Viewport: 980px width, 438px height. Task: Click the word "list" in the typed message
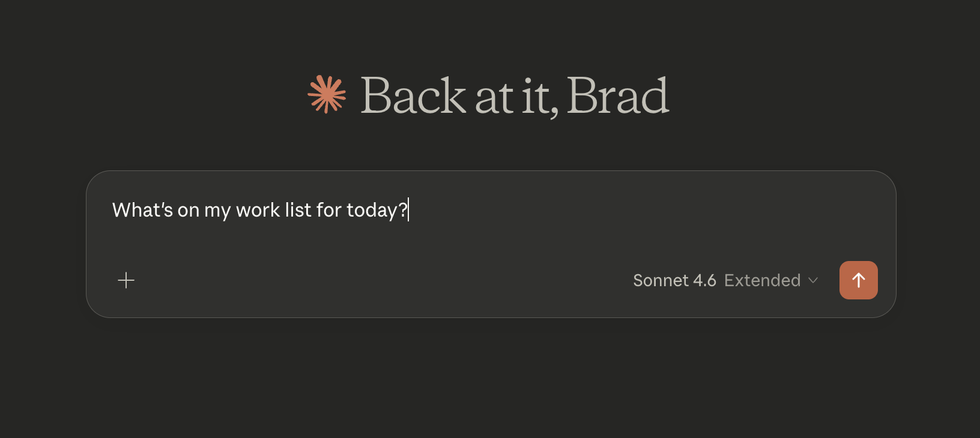(x=298, y=210)
